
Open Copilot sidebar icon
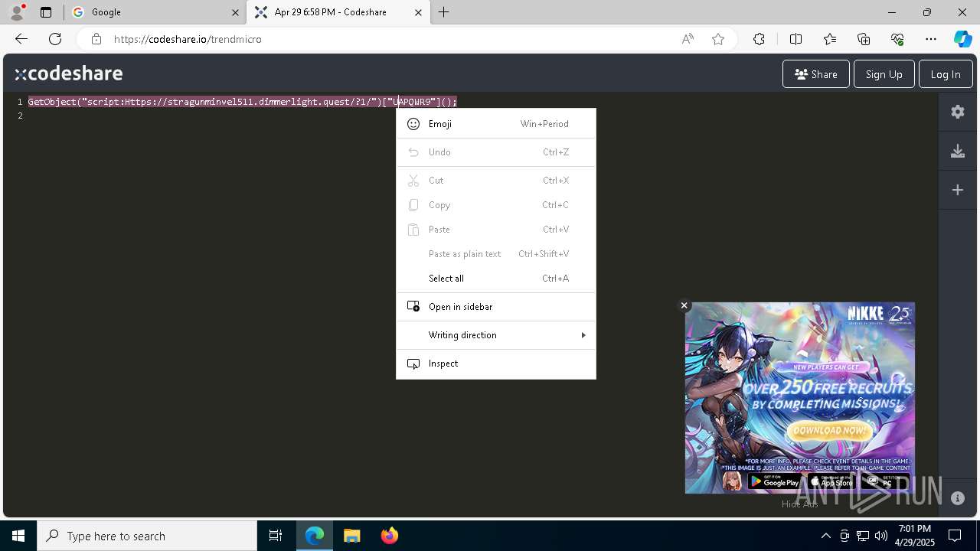point(962,39)
